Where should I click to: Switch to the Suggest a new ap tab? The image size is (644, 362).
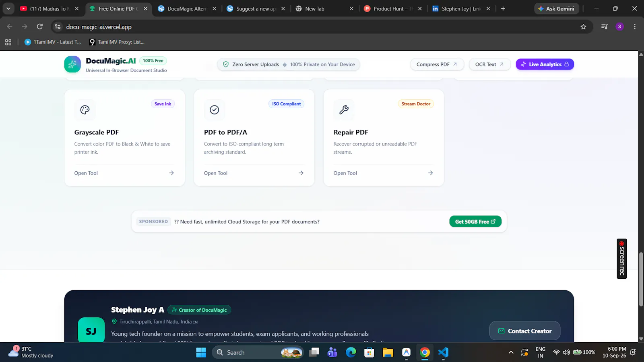pos(256,8)
